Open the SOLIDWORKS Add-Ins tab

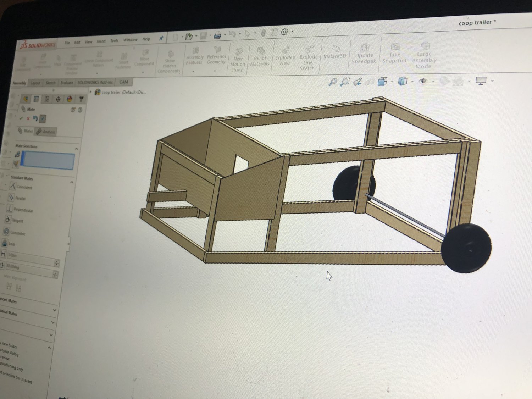pyautogui.click(x=95, y=82)
